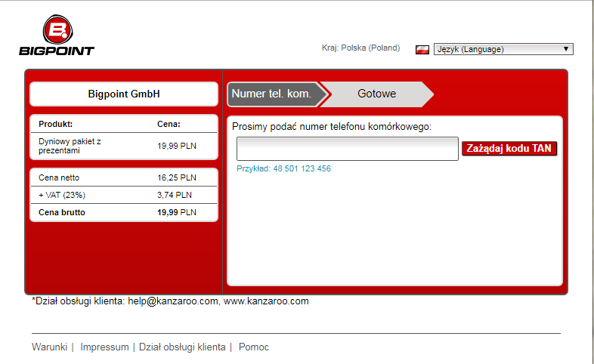Open the Warunki footer link
The height and width of the screenshot is (364, 594).
[50, 347]
